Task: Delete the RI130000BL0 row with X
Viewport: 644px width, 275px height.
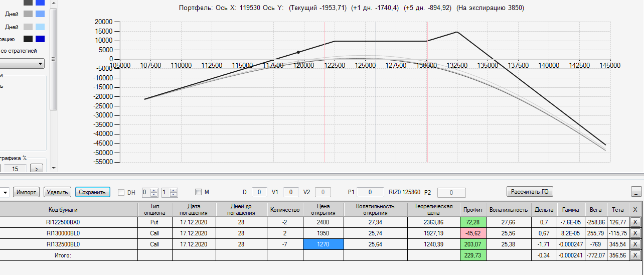Action: [x=635, y=233]
